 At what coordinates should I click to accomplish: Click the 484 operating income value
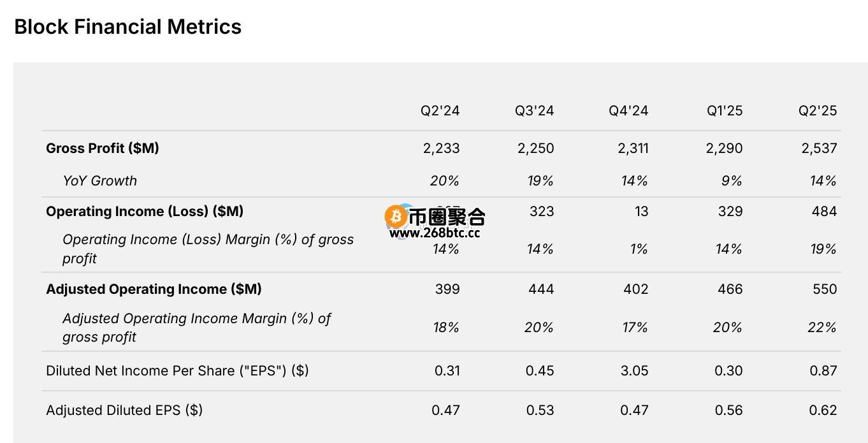pyautogui.click(x=825, y=211)
